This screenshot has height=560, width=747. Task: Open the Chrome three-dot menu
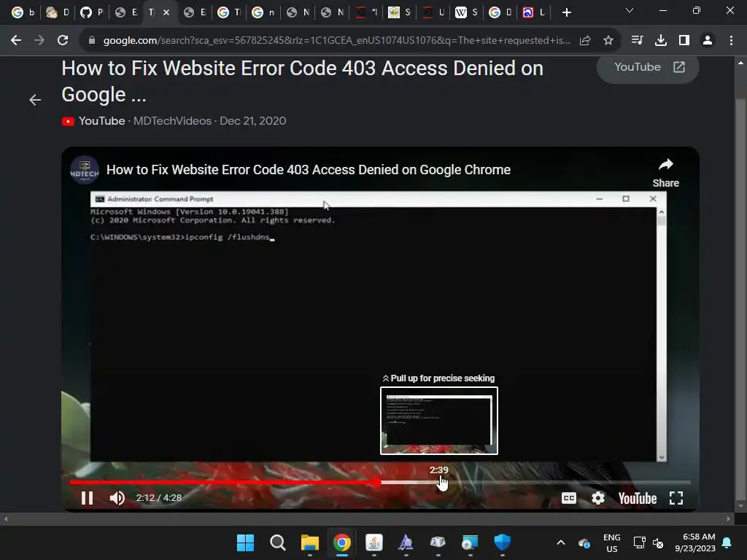[731, 41]
